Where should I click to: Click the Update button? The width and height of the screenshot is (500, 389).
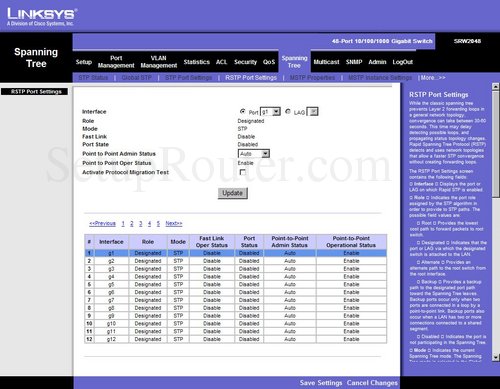(x=233, y=193)
